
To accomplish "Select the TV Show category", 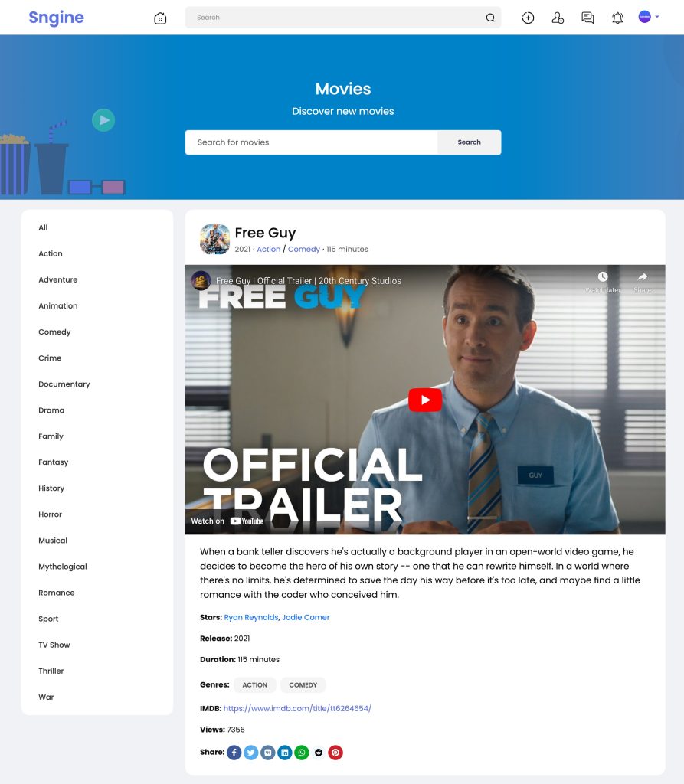I will tap(54, 645).
